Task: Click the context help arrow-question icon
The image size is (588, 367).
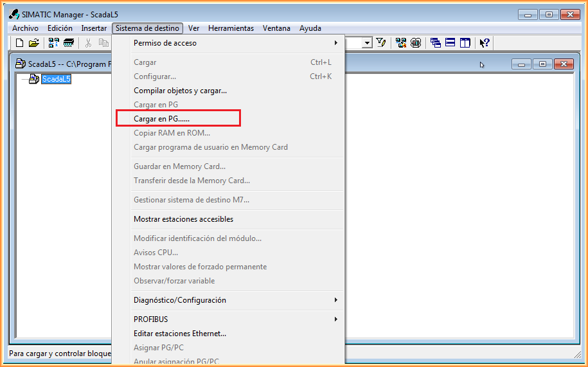Action: tap(485, 43)
